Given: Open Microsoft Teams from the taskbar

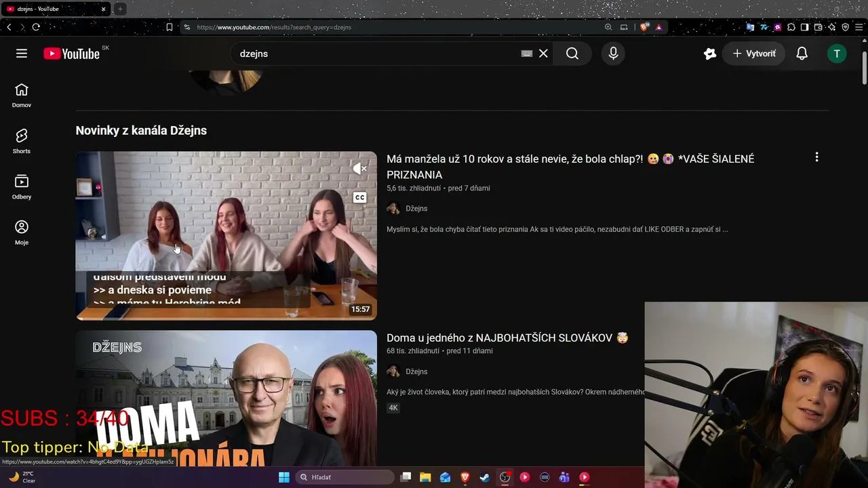Looking at the screenshot, I should point(564,477).
